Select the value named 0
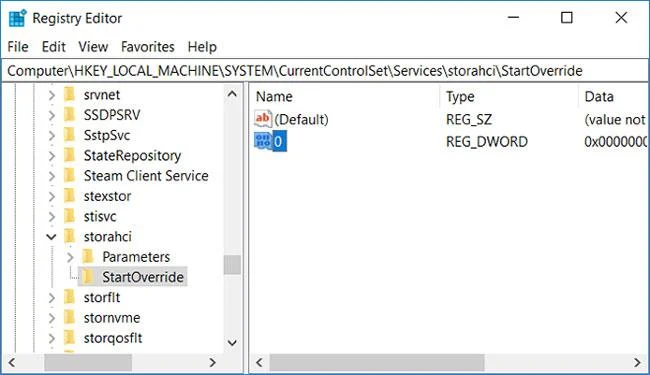 click(x=279, y=142)
